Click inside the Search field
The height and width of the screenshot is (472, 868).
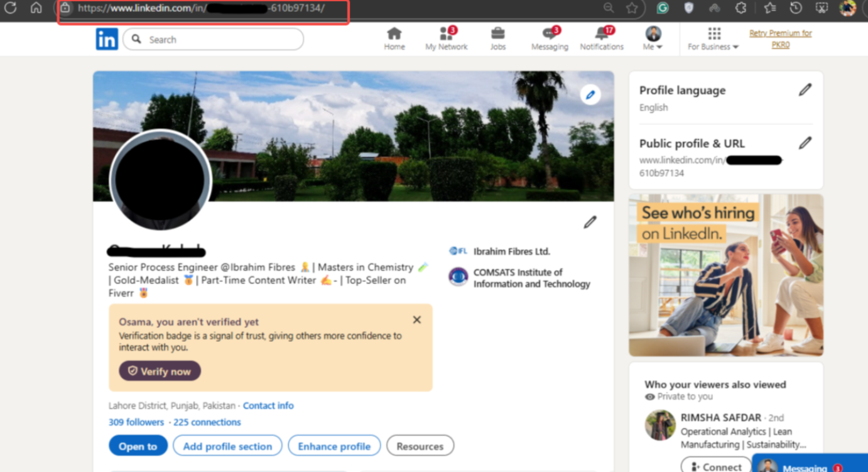pos(212,39)
